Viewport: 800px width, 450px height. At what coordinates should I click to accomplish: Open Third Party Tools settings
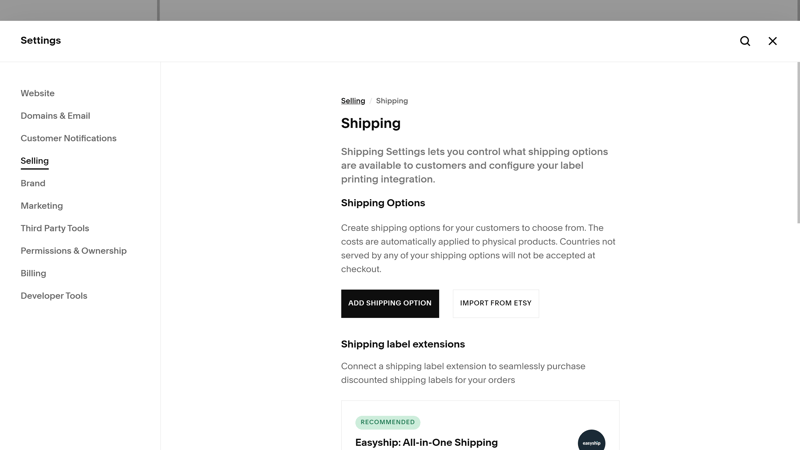coord(55,228)
